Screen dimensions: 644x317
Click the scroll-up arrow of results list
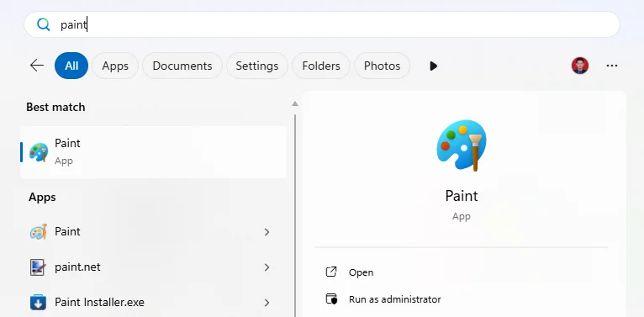295,104
